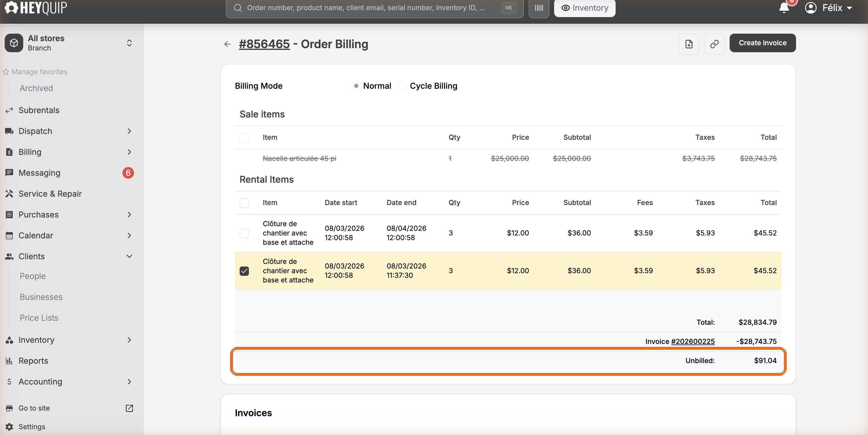Viewport: 868px width, 435px height.
Task: Select the Normal billing mode radio
Action: (356, 86)
